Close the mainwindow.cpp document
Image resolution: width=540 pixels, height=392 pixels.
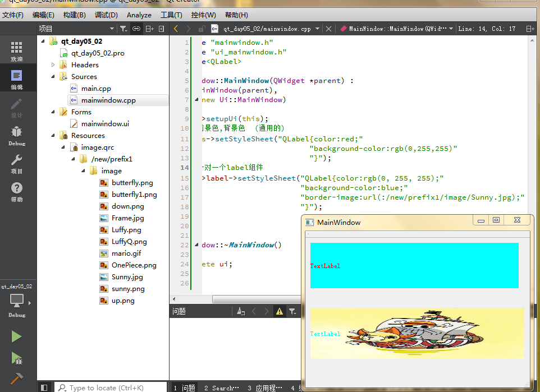pos(328,29)
